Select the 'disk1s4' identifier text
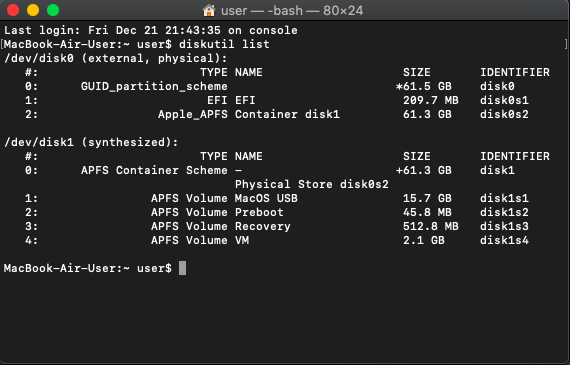The width and height of the screenshot is (570, 365). pos(504,240)
